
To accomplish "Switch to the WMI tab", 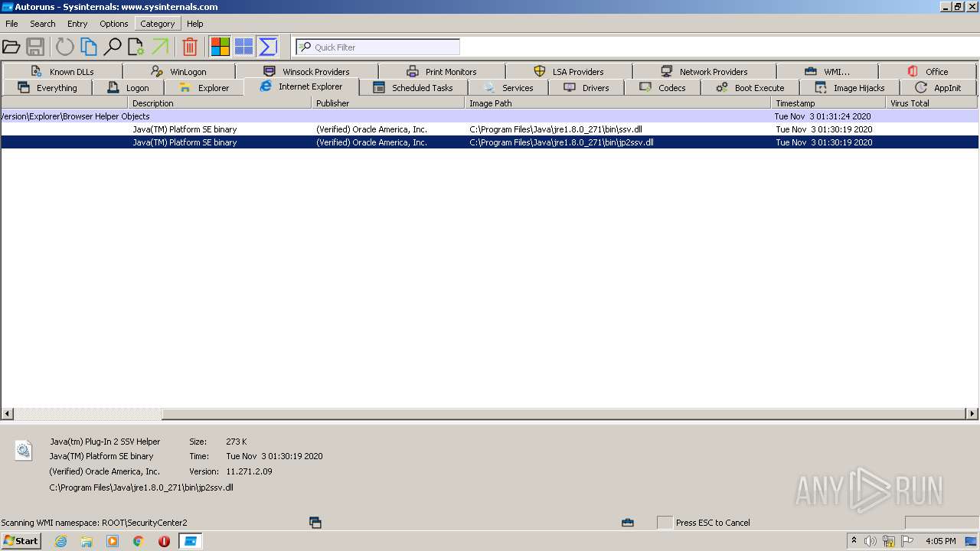I will tap(828, 71).
